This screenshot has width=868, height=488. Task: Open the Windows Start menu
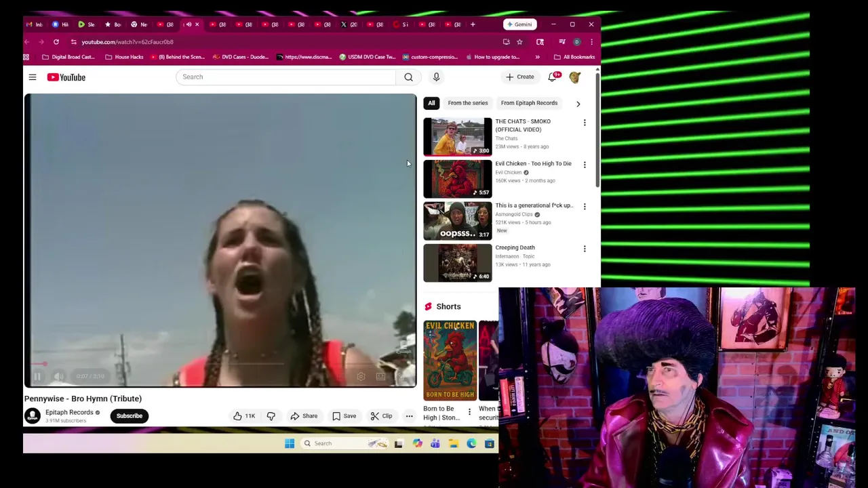tap(290, 443)
